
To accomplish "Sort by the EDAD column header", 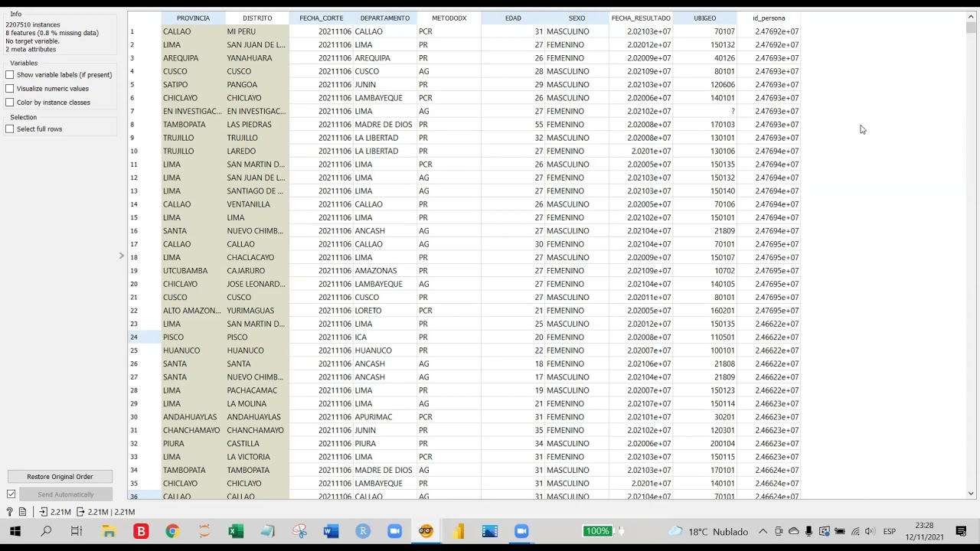I will click(513, 18).
